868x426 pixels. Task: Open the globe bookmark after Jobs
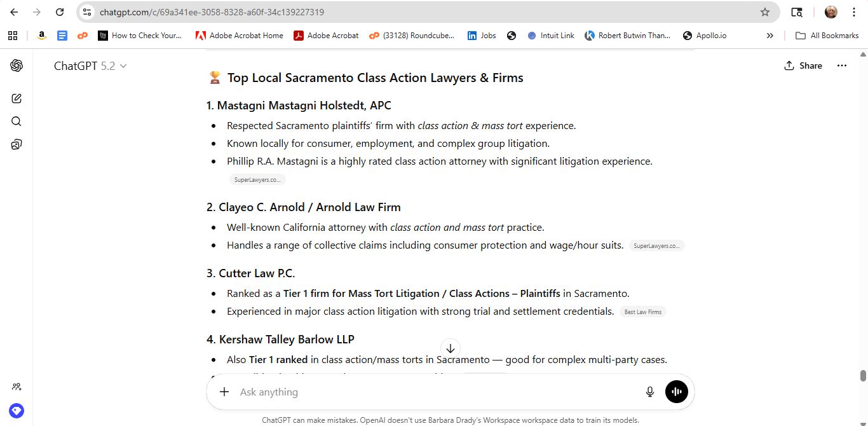click(x=512, y=36)
